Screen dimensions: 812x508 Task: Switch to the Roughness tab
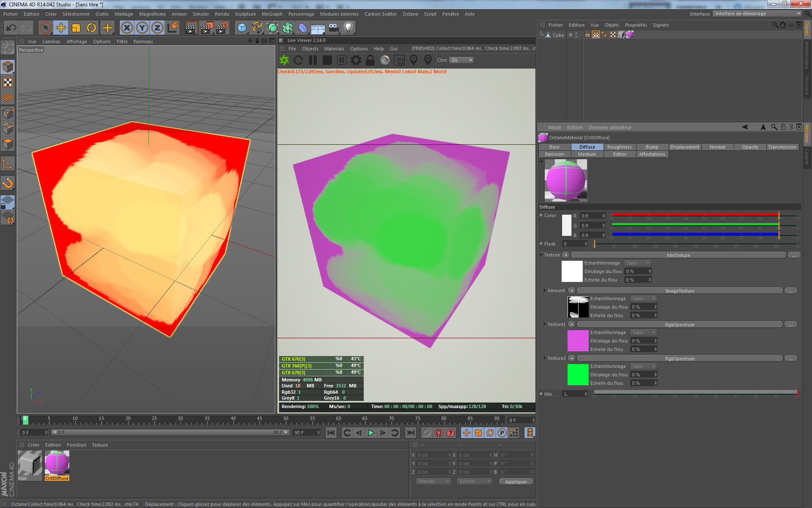click(x=619, y=147)
